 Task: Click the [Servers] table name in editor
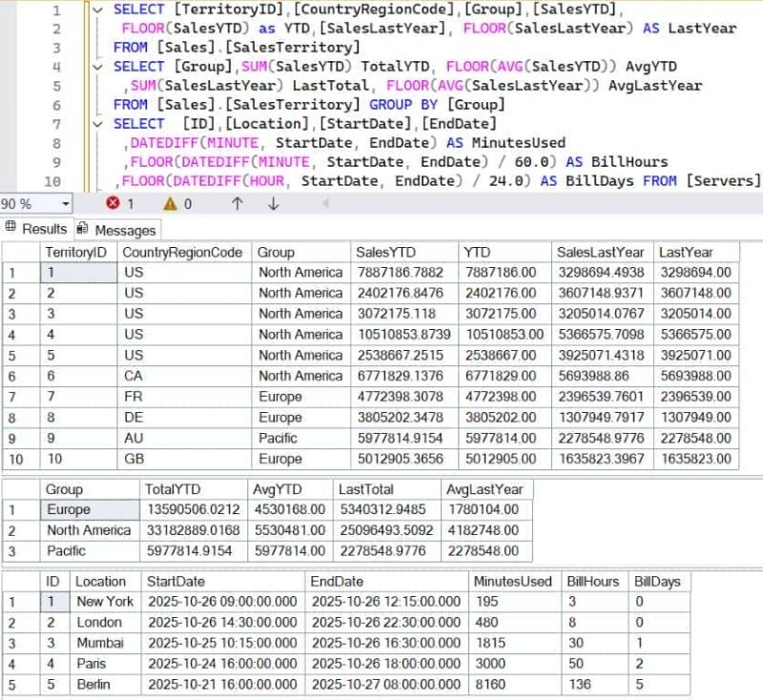[x=723, y=181]
